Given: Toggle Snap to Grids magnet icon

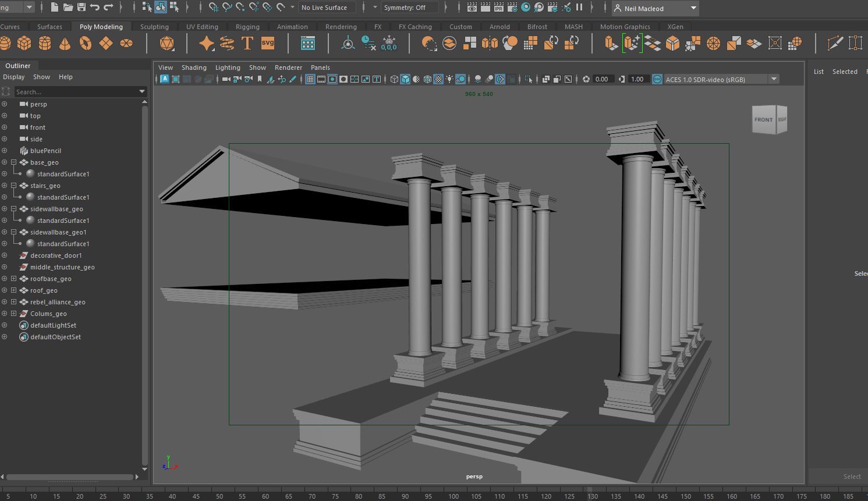Looking at the screenshot, I should coord(214,8).
